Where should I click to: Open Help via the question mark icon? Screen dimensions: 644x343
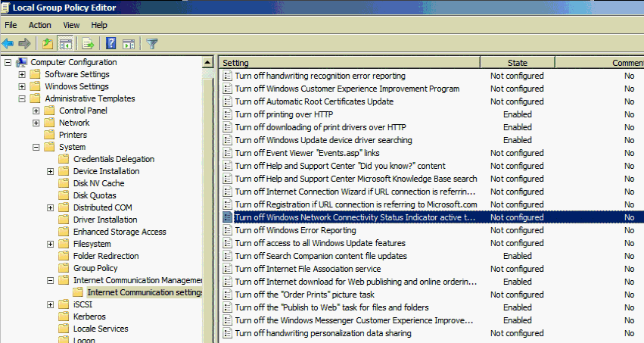(x=110, y=43)
